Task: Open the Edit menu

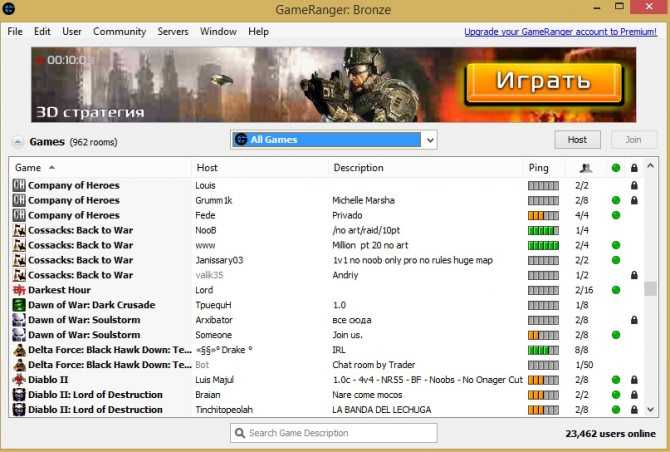Action: click(x=42, y=32)
